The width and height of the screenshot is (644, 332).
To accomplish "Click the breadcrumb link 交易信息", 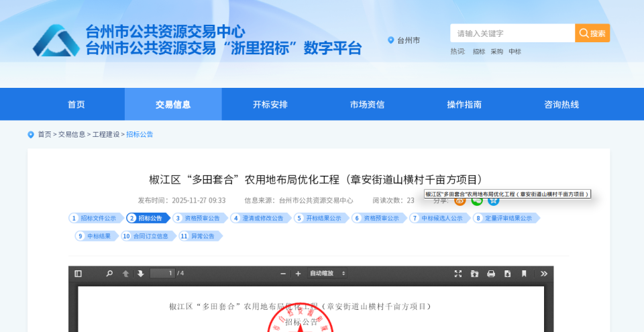I will [x=72, y=134].
